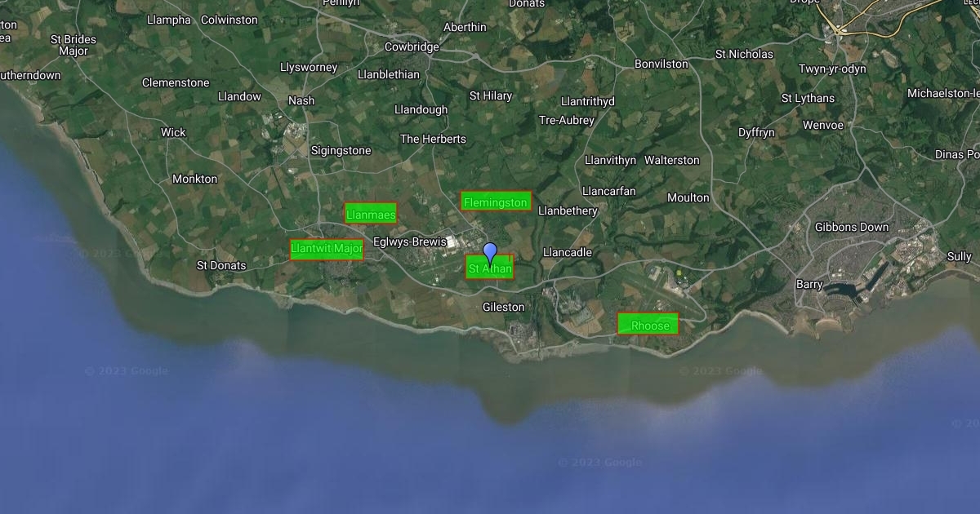Select the highlighted Llanmaes label
Viewport: 980px width, 514px height.
coord(371,214)
